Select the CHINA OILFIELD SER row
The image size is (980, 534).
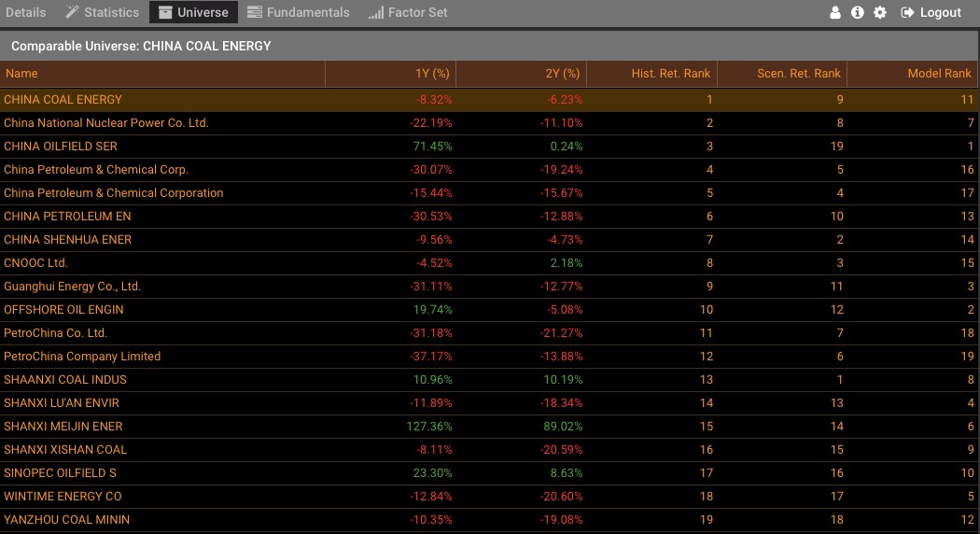tap(490, 147)
